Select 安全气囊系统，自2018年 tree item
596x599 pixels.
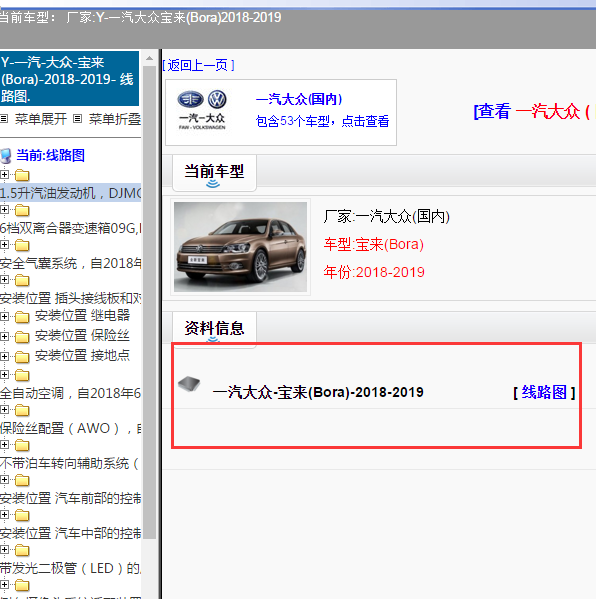pyautogui.click(x=70, y=263)
